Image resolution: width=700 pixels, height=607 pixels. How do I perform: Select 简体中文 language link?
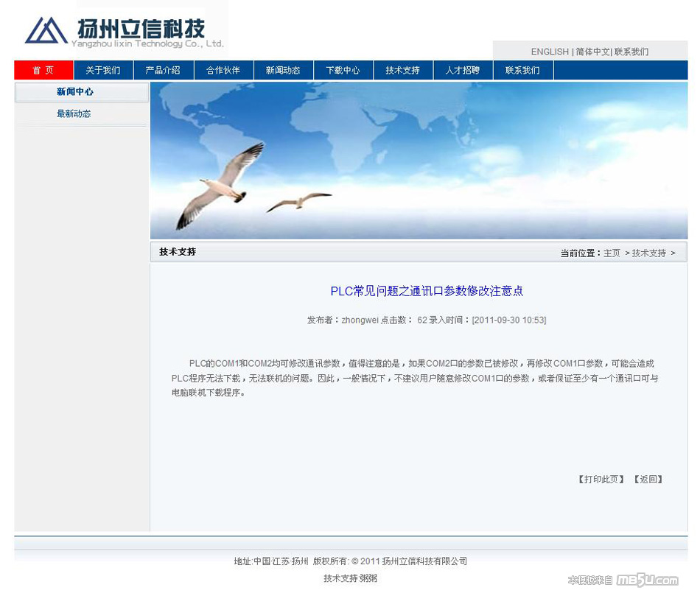coord(592,52)
